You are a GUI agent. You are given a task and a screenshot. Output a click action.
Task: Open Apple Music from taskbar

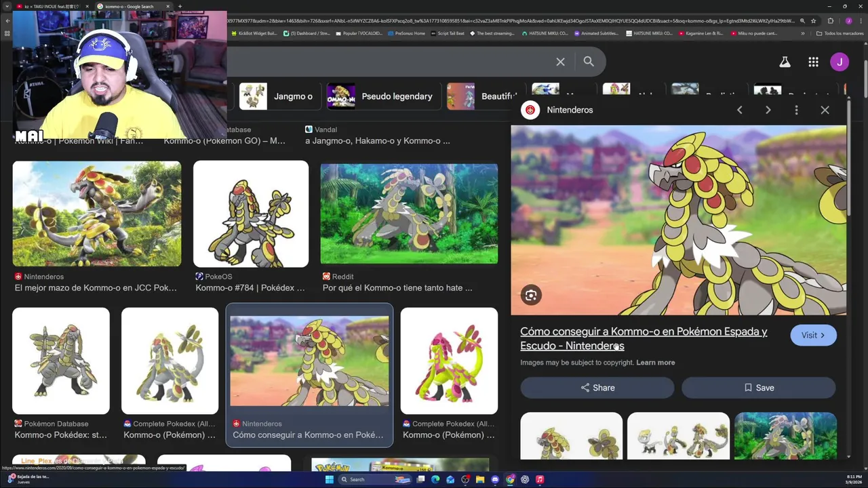click(540, 479)
